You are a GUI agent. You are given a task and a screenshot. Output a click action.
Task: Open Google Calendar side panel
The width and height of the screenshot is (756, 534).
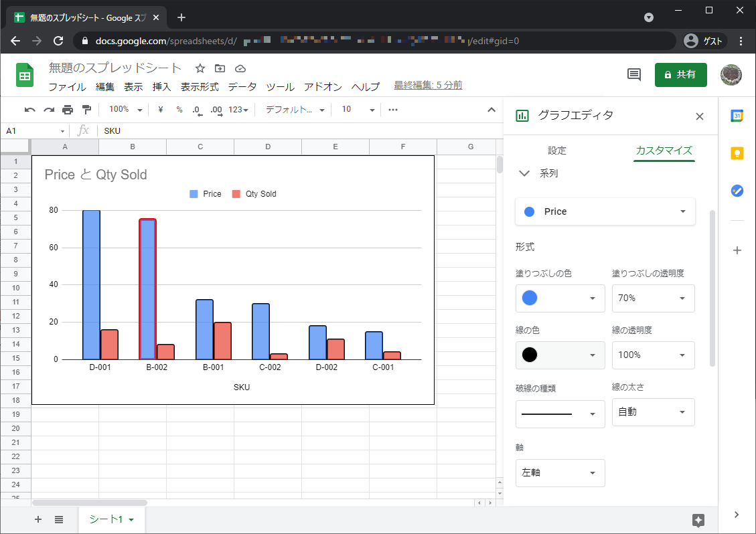pos(737,116)
